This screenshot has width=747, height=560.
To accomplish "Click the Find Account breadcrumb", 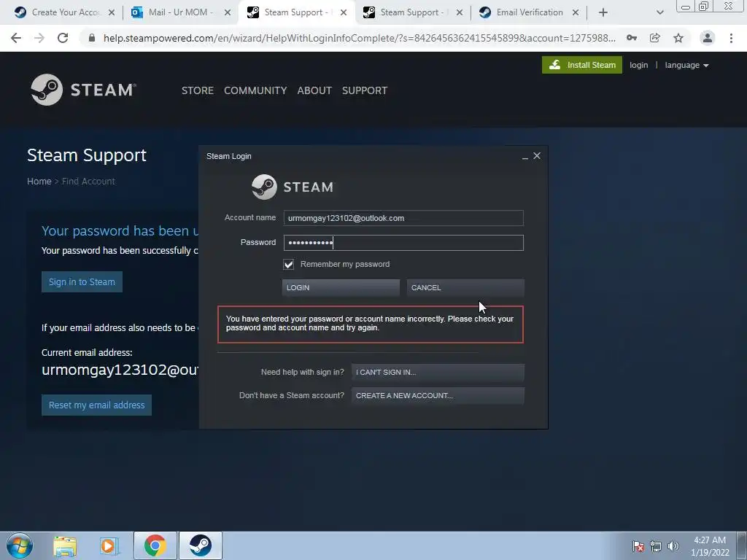I will coord(88,182).
